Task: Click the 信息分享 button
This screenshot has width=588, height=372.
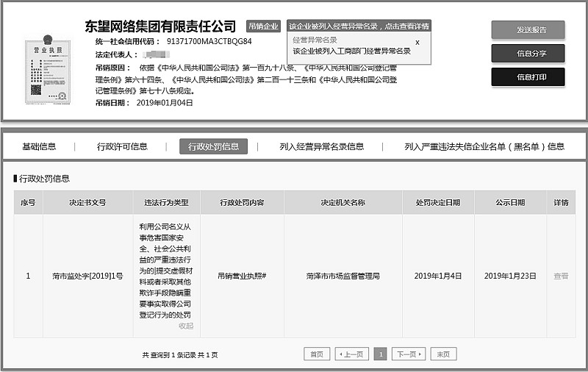Action: pos(528,53)
